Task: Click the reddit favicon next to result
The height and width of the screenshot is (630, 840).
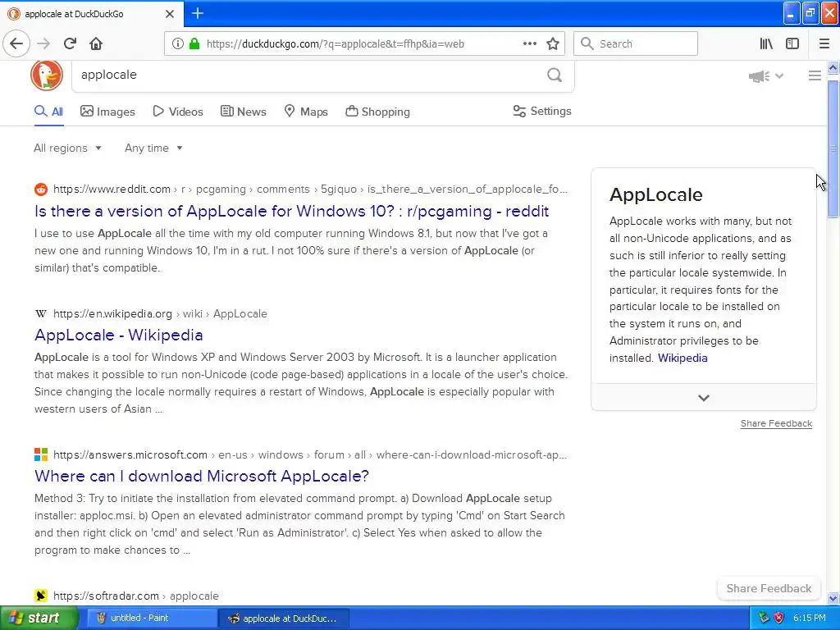Action: tap(41, 189)
